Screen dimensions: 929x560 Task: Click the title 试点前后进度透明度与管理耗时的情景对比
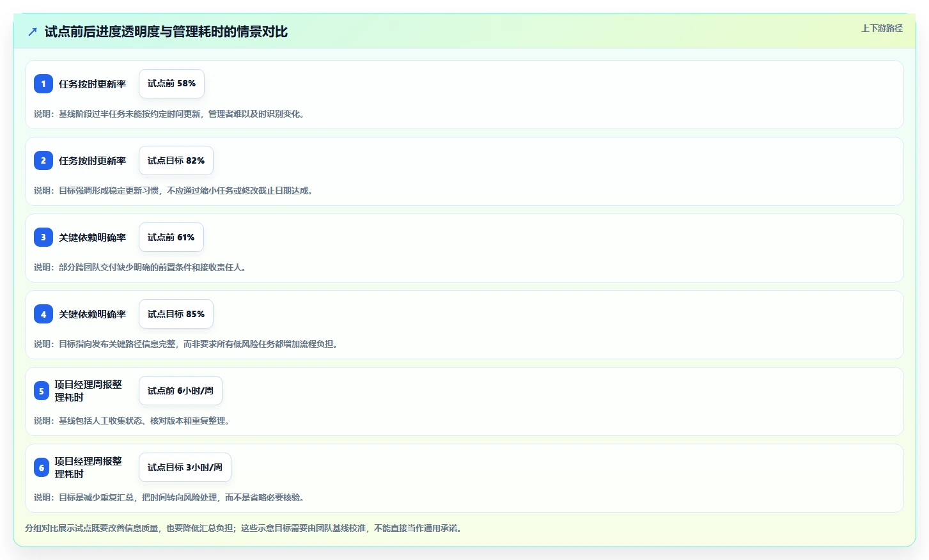[x=166, y=32]
